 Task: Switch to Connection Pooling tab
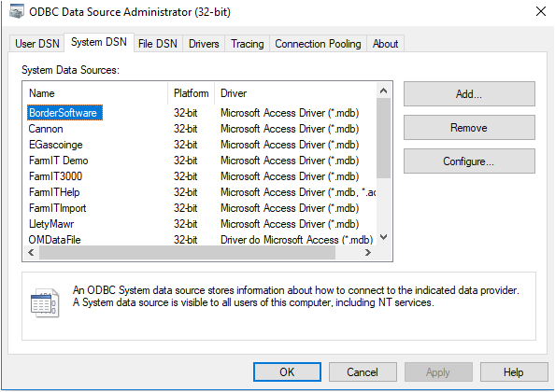tap(319, 44)
